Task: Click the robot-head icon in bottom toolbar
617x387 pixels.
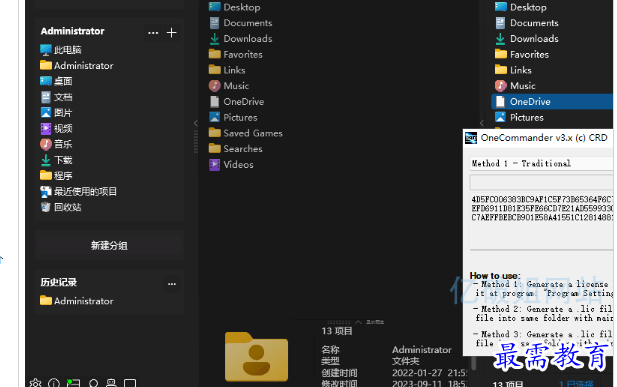Action: 111,383
